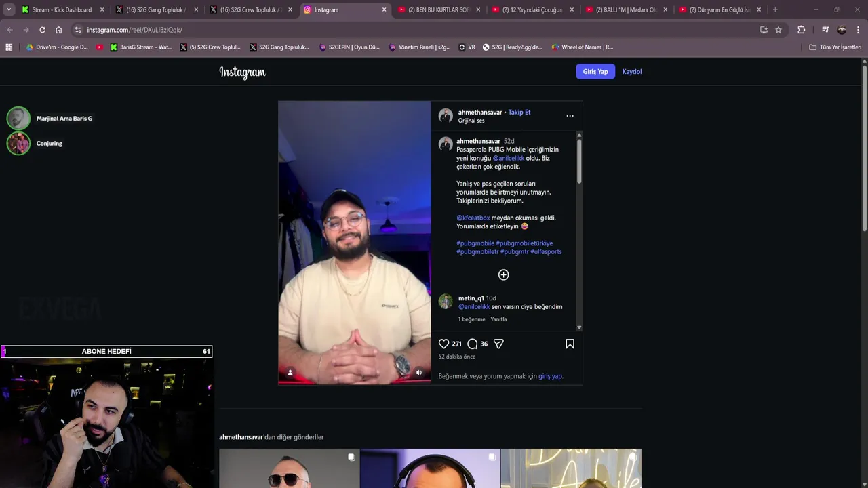Image resolution: width=868 pixels, height=488 pixels.
Task: Open Yönetim Paneli bookmark
Action: tap(420, 47)
